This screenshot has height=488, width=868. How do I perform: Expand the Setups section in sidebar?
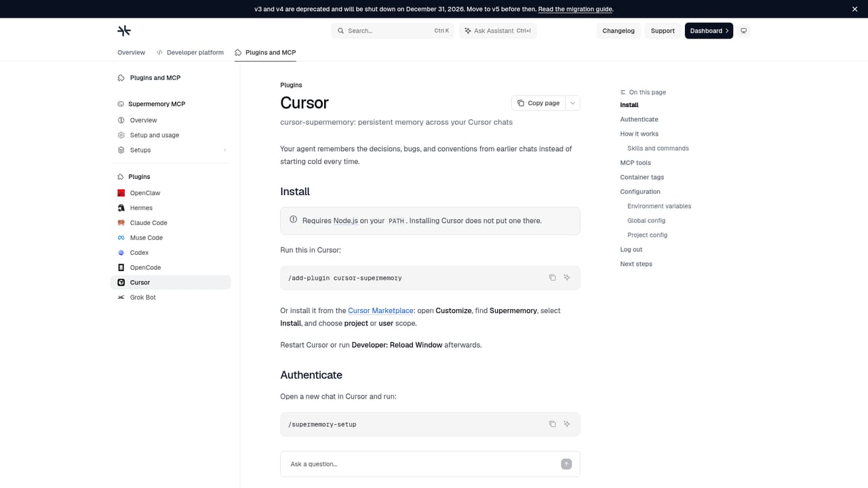(x=171, y=150)
